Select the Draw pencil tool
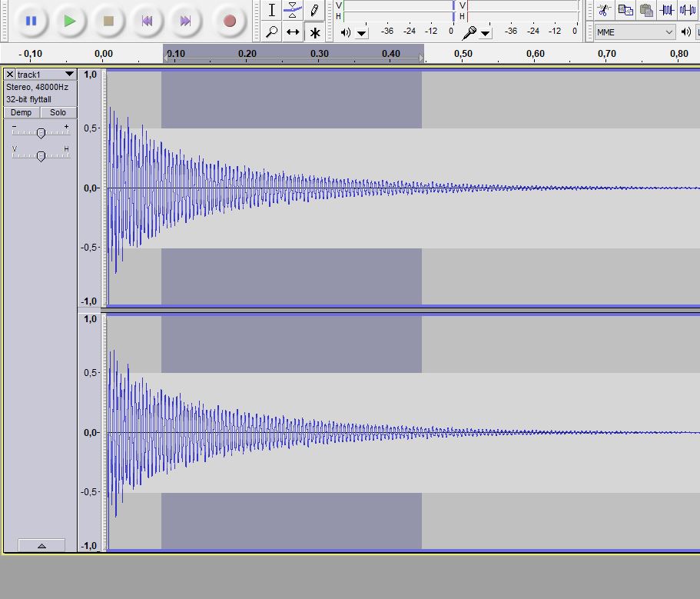This screenshot has height=599, width=700. click(x=314, y=11)
